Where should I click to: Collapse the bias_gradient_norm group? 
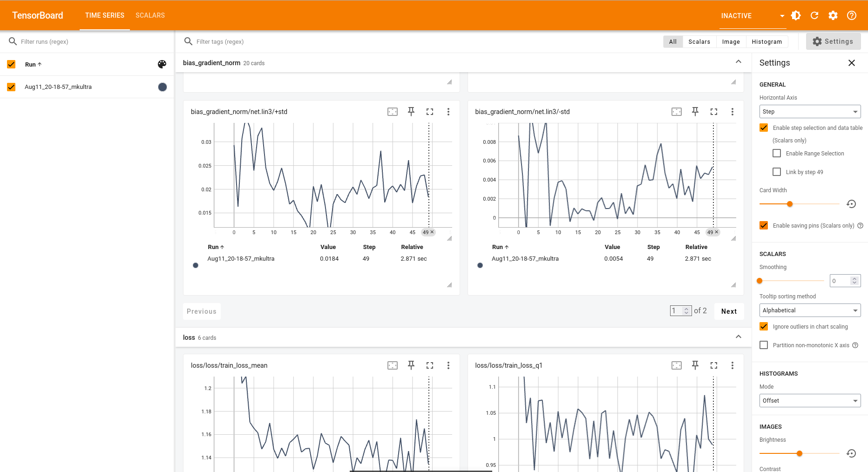point(739,62)
